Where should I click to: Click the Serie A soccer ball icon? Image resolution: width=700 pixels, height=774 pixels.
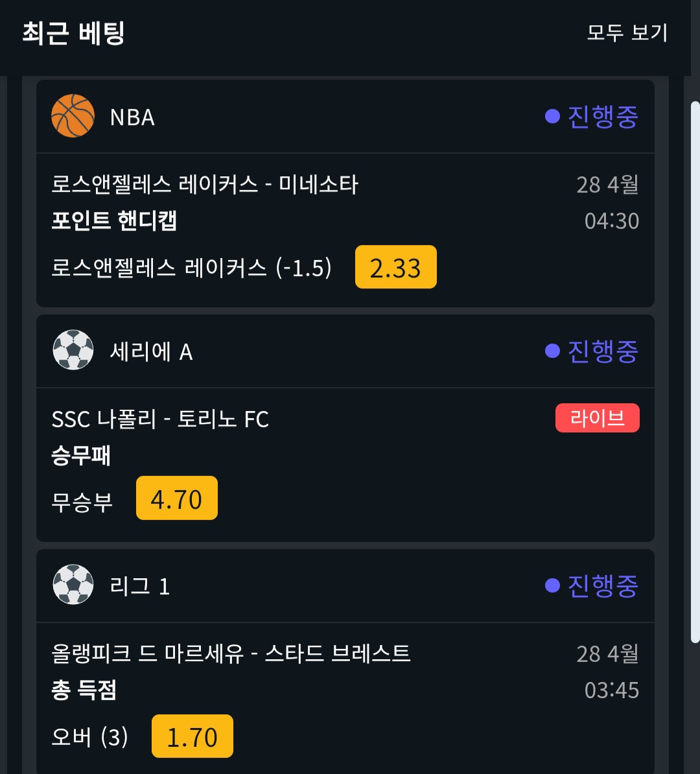click(x=73, y=351)
